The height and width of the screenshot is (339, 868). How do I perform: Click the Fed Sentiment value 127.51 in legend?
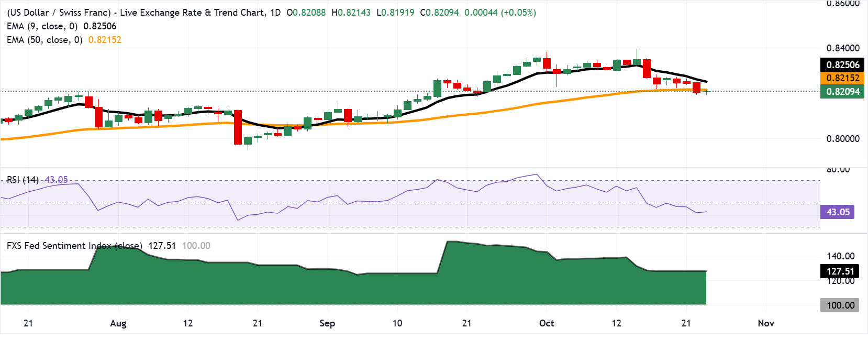pyautogui.click(x=162, y=246)
